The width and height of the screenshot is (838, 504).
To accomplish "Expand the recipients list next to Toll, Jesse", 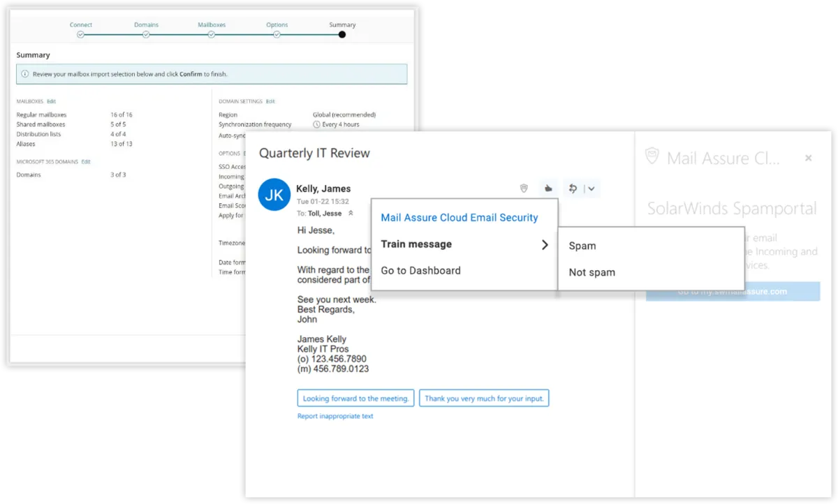I will [x=351, y=214].
